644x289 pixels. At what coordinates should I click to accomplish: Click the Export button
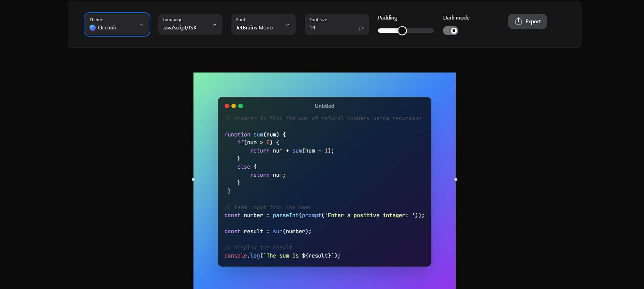click(527, 21)
